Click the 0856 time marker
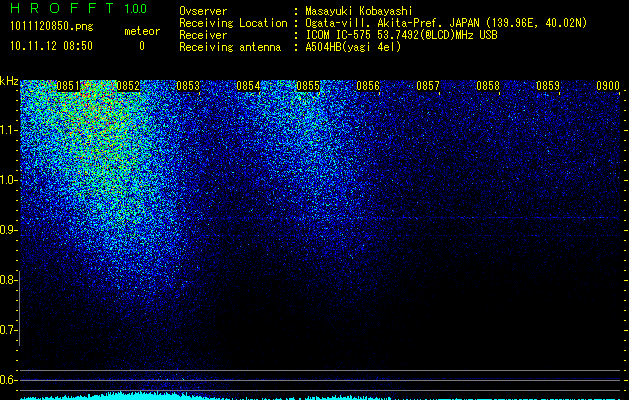This screenshot has height=400, width=629. tap(368, 86)
